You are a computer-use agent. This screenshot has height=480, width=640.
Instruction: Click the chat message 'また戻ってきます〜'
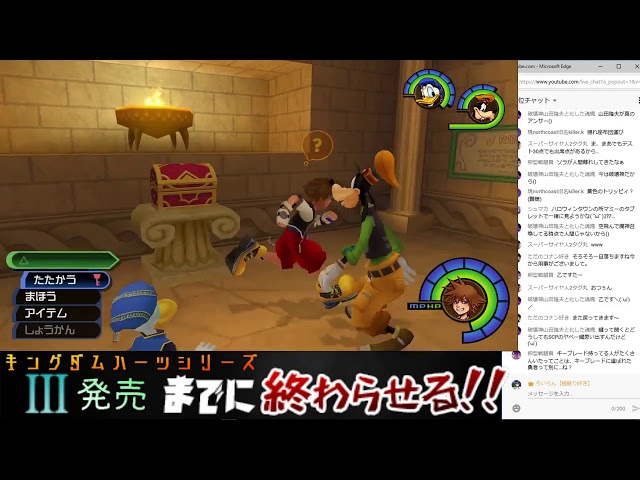(x=596, y=317)
